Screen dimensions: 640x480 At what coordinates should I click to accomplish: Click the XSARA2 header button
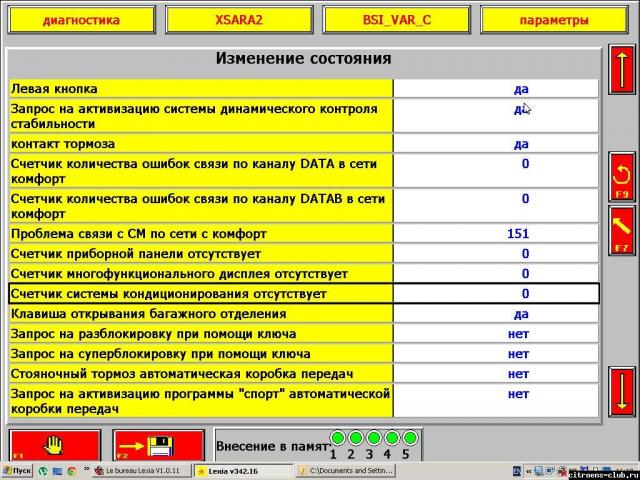(x=239, y=19)
